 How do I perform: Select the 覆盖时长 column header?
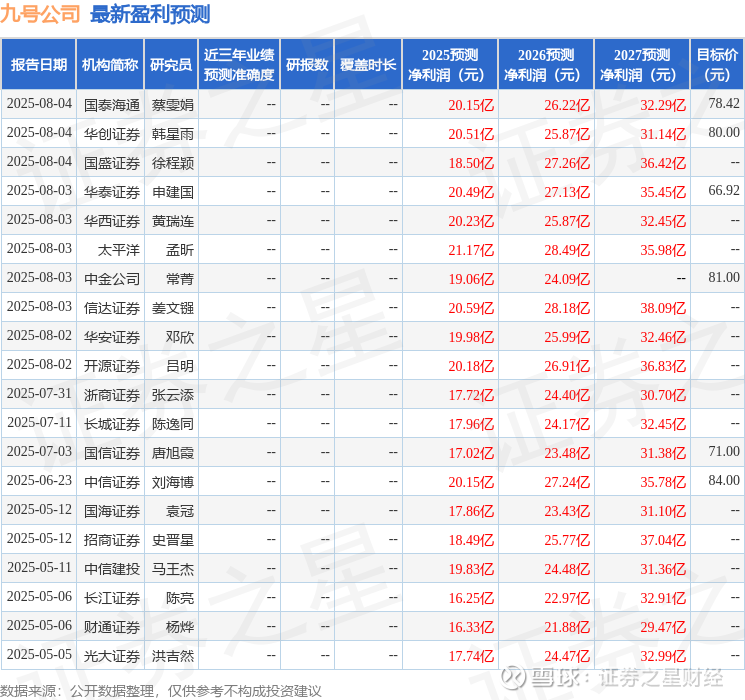368,65
